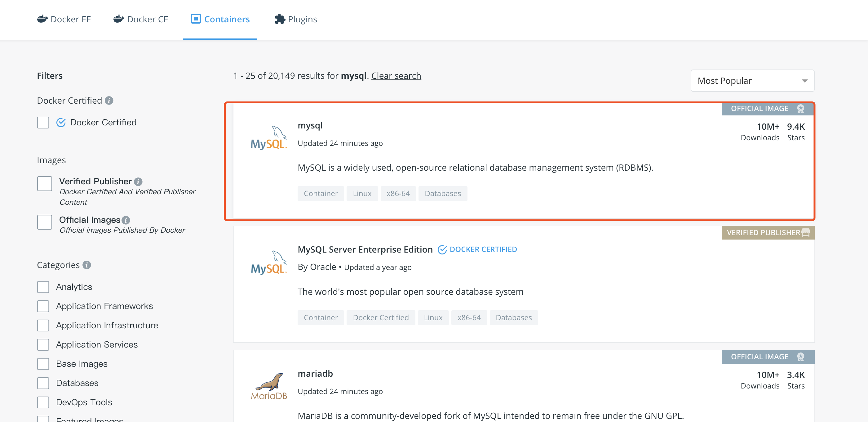868x422 pixels.
Task: Open the Most Popular sort dropdown
Action: tap(752, 81)
